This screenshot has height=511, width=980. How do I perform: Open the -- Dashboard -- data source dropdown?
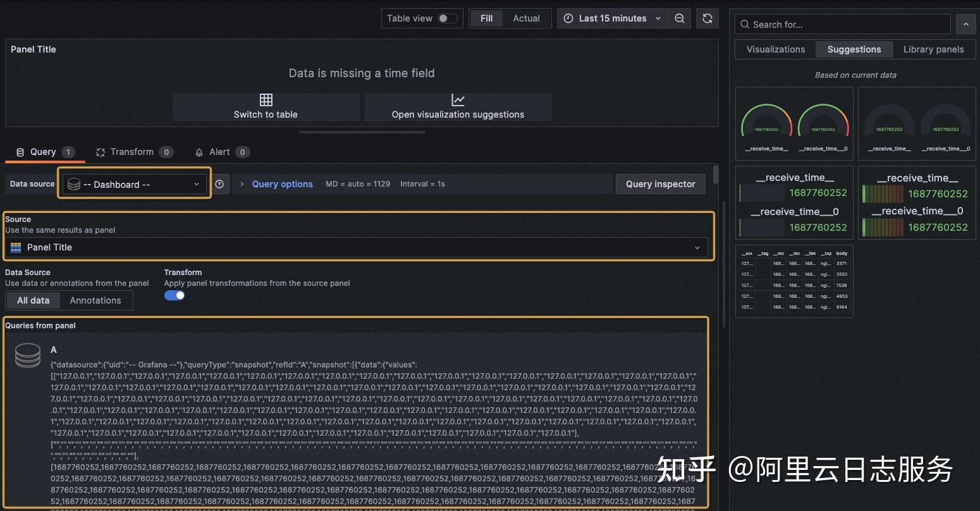tap(133, 184)
